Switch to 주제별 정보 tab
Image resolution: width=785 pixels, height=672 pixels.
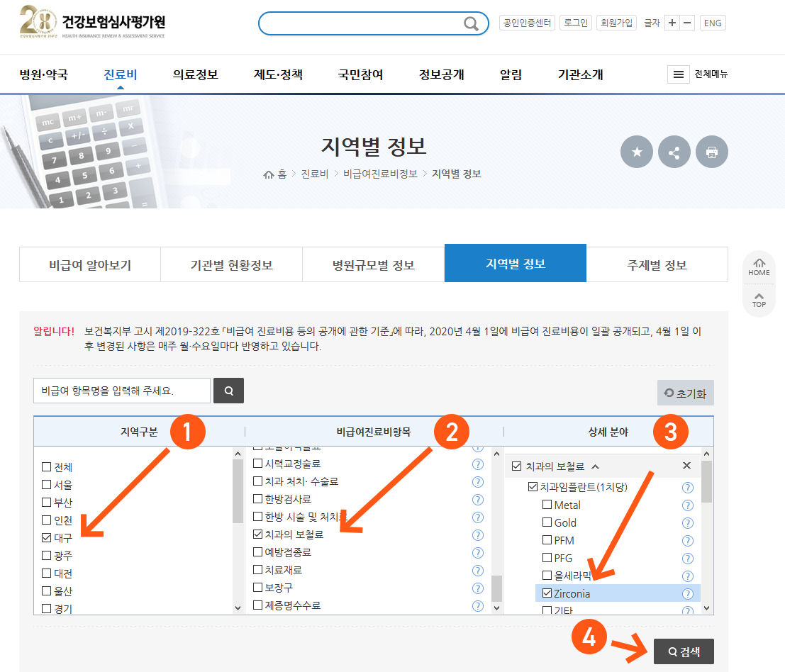(x=657, y=264)
